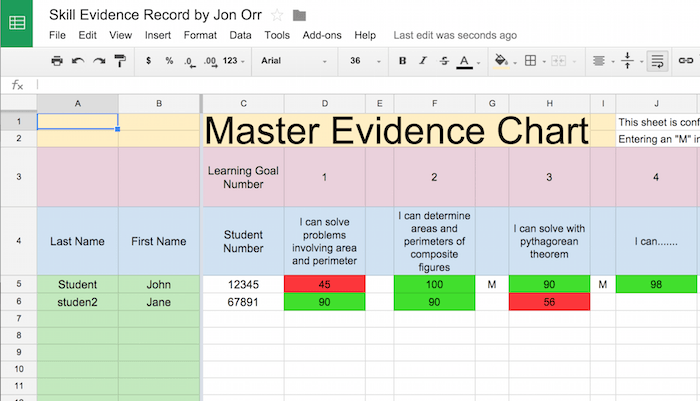Click 'Last edit was seconds ago' link
The image size is (700, 401).
point(455,35)
